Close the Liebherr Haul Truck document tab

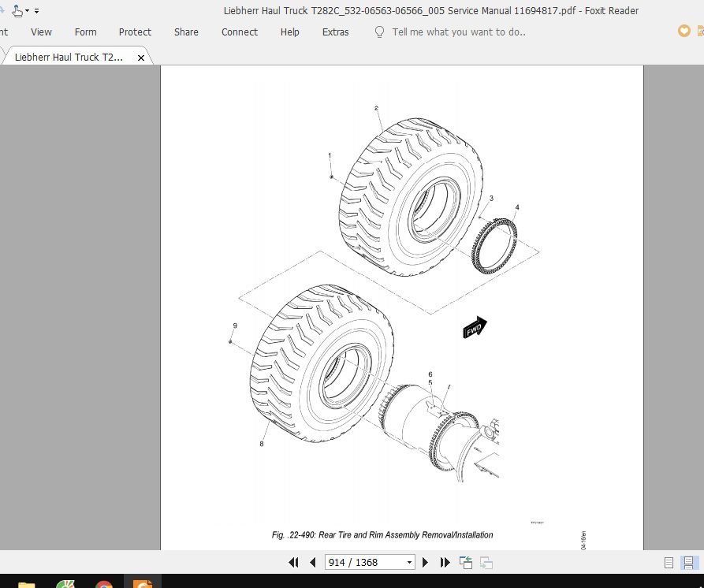coord(141,58)
